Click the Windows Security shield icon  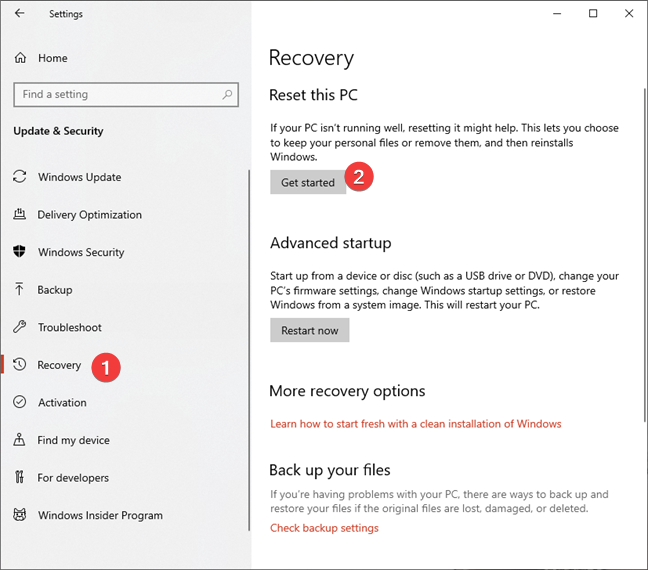point(19,251)
